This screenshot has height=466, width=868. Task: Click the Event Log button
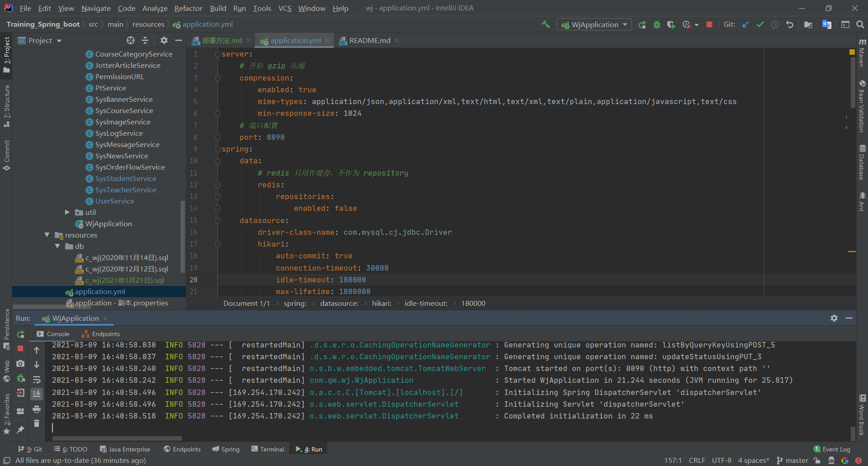click(832, 449)
